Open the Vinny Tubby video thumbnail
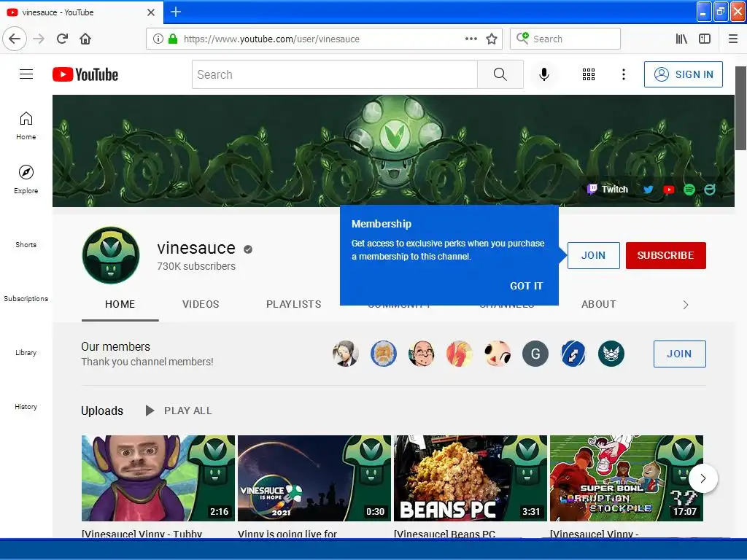 158,478
